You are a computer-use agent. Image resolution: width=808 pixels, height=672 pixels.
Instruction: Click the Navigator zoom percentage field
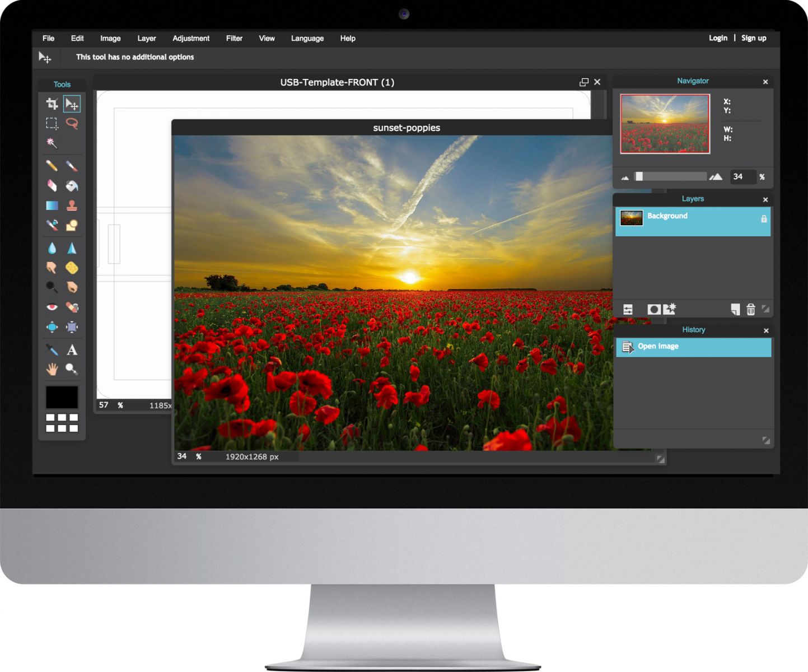click(x=742, y=177)
